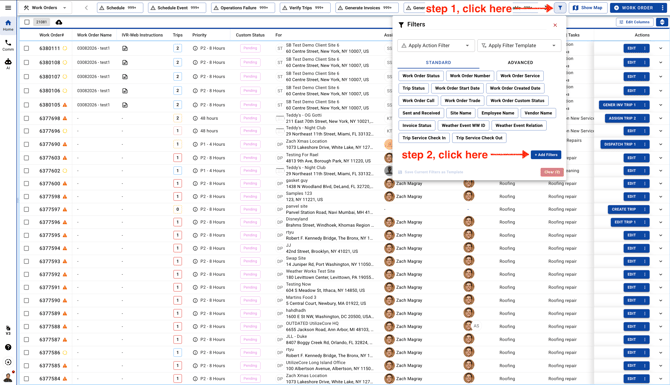670x385 pixels.
Task: Click the + Add Filters button
Action: pyautogui.click(x=546, y=155)
